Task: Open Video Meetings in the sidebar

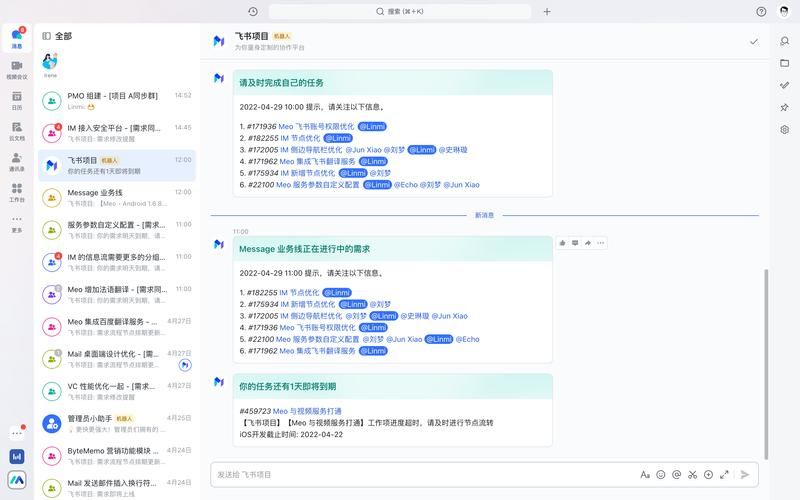Action: [17, 69]
